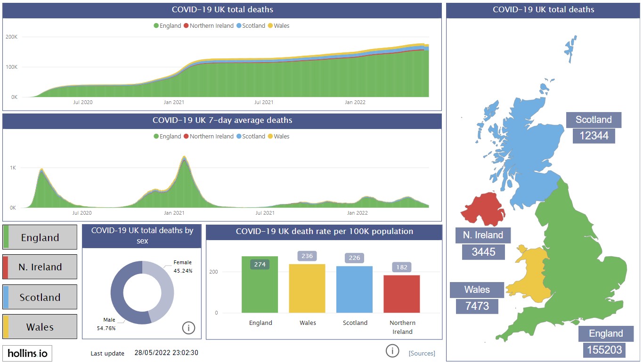The height and width of the screenshot is (364, 643).
Task: Click the info icon beside the Sources link
Action: click(x=392, y=351)
